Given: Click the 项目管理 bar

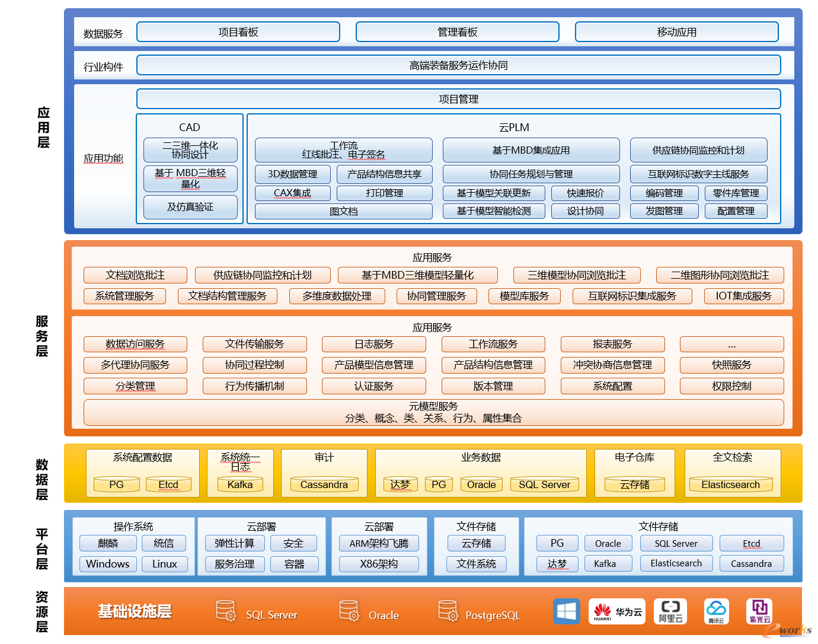Looking at the screenshot, I should coord(459,99).
